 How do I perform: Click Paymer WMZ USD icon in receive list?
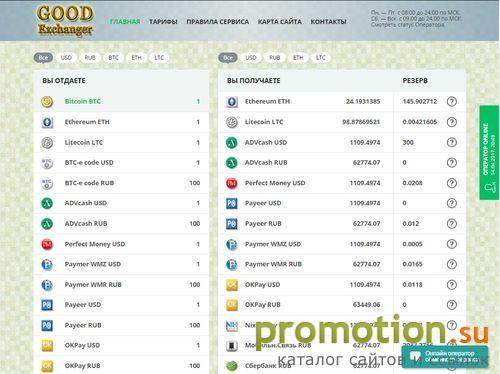coord(232,244)
